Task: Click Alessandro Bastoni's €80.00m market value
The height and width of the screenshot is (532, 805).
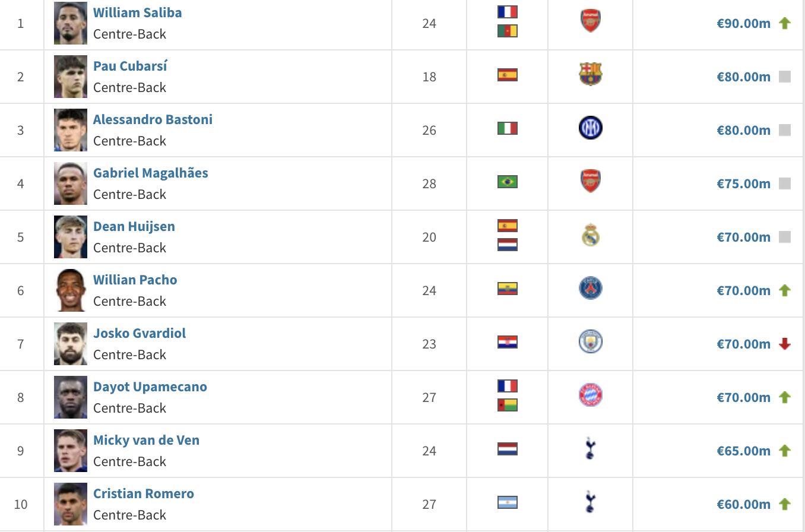Action: 743,130
